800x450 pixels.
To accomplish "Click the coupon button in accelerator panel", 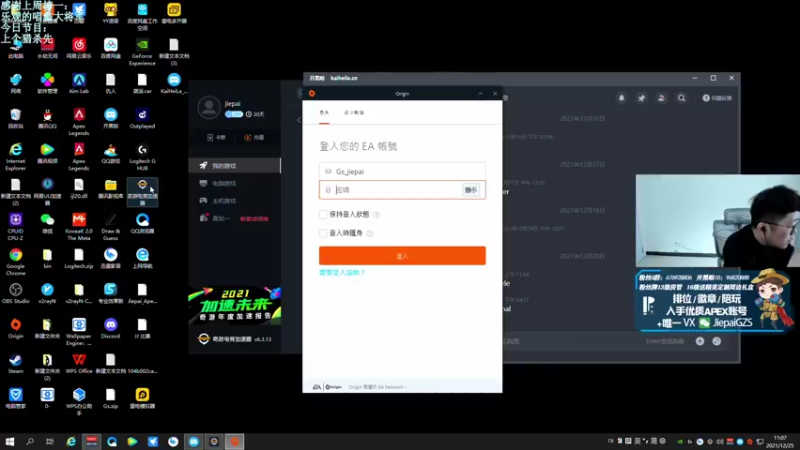I will click(x=216, y=137).
